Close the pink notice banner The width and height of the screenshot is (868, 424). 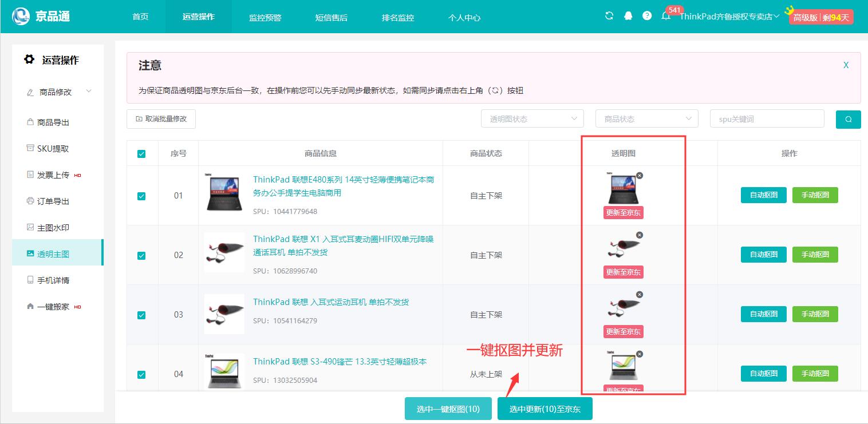tap(846, 65)
